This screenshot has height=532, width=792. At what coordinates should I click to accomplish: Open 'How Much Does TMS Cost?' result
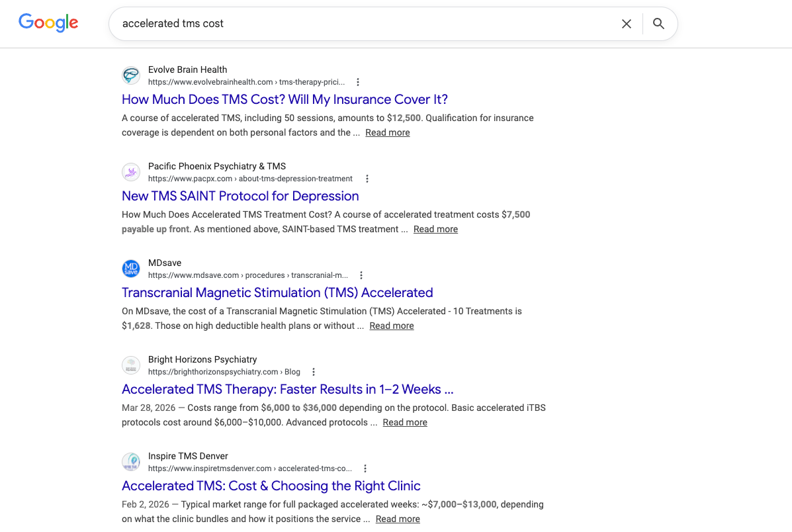tap(285, 99)
